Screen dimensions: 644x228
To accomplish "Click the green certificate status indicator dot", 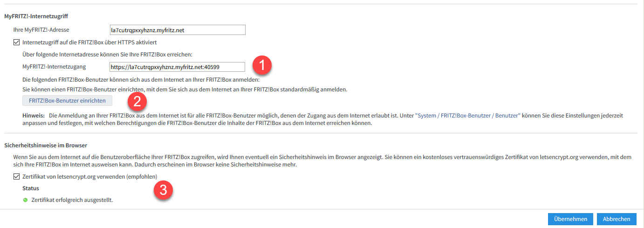I will click(x=25, y=200).
